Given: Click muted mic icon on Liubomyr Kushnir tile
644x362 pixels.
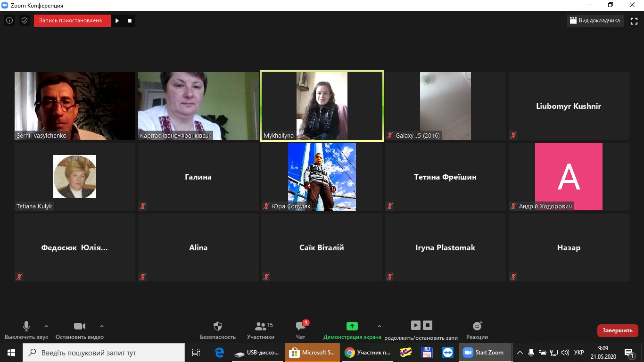Looking at the screenshot, I should click(x=513, y=135).
